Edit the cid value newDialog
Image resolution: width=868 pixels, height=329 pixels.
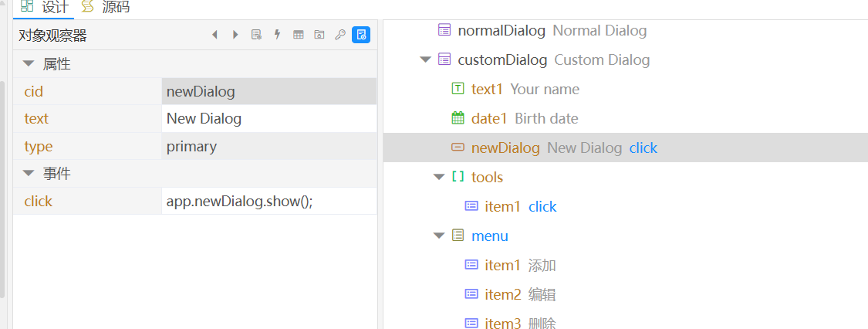click(x=269, y=91)
